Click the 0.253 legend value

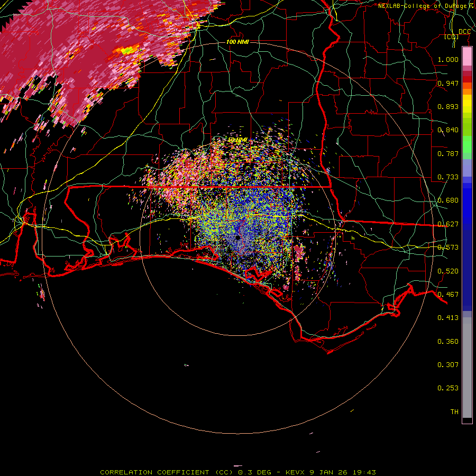click(x=448, y=388)
